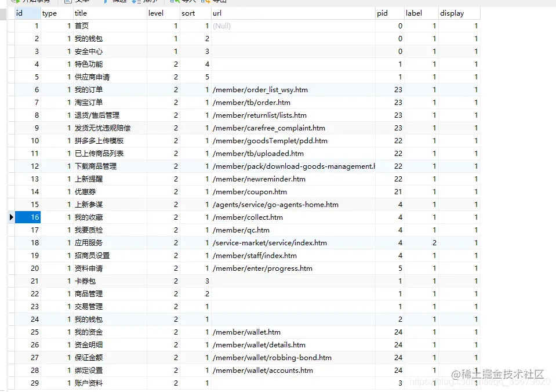Click the label column header

pos(421,13)
